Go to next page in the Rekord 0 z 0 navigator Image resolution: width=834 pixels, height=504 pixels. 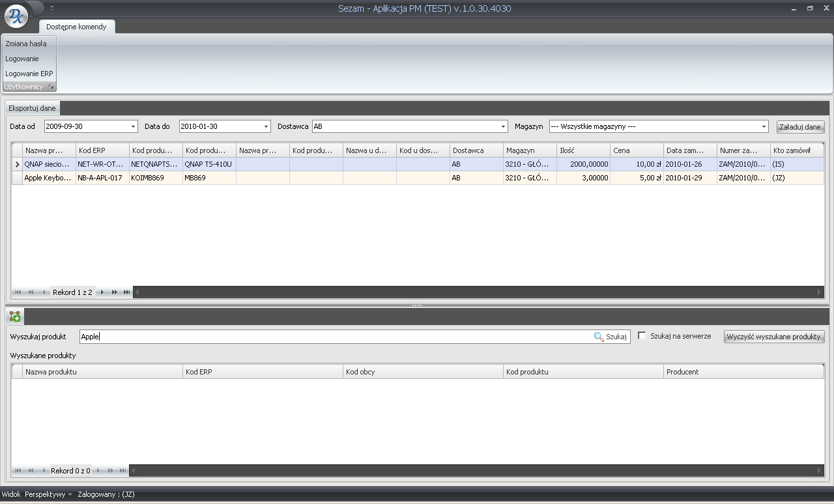click(111, 470)
